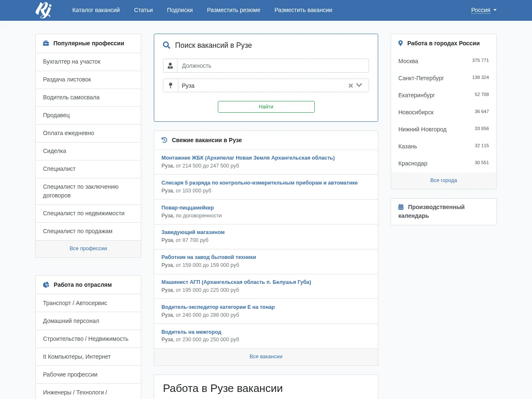
Task: Open vacancy Слесарь 5 разряда
Action: point(259,183)
